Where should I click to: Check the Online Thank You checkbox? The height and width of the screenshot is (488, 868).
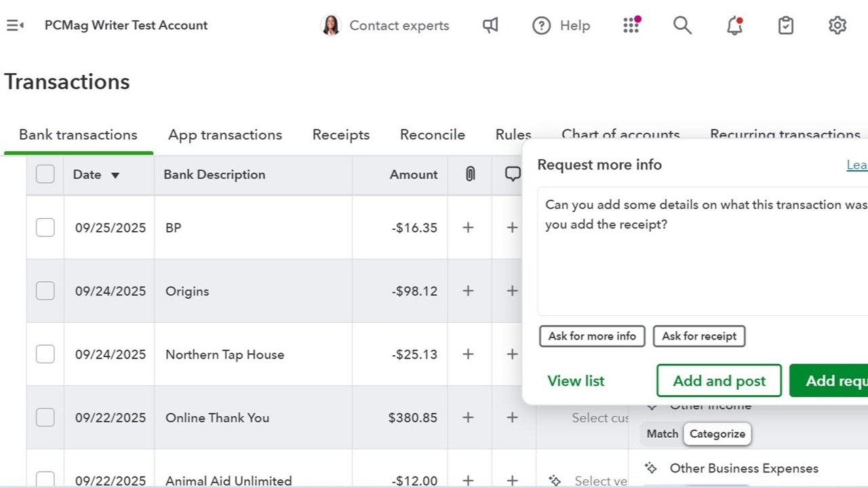tap(45, 418)
